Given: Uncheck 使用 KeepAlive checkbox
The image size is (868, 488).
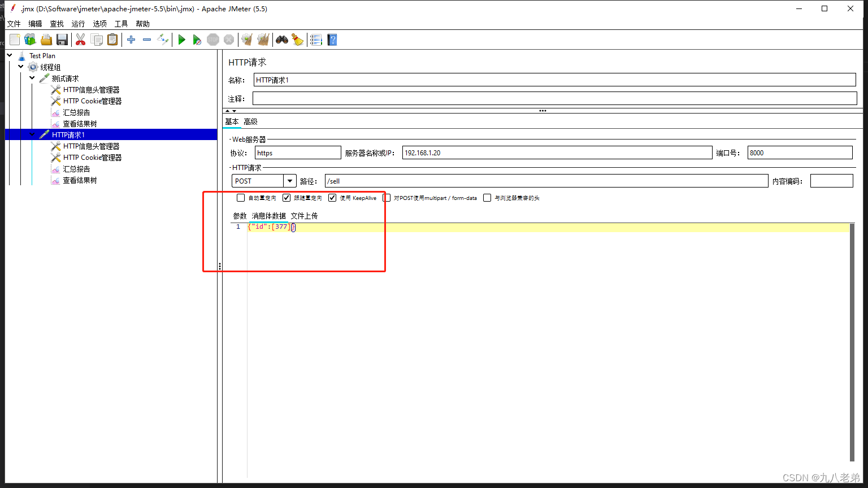Looking at the screenshot, I should tap(332, 198).
